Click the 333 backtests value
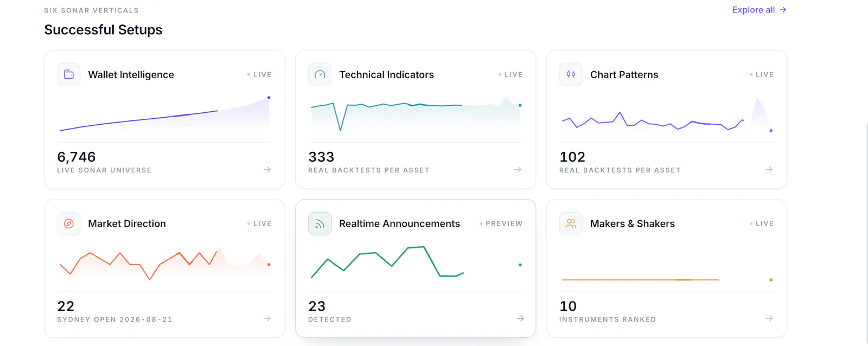 [x=321, y=157]
